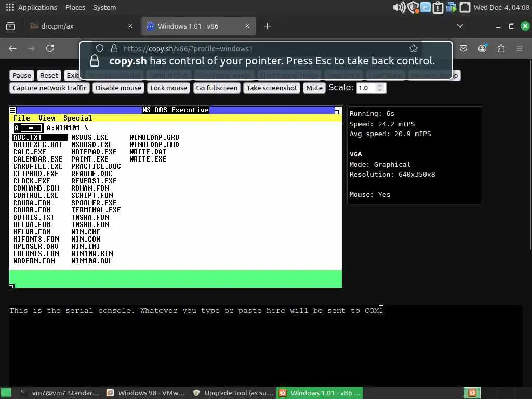Click the tracking protection shield icon
The height and width of the screenshot is (399, 532).
pyautogui.click(x=99, y=48)
